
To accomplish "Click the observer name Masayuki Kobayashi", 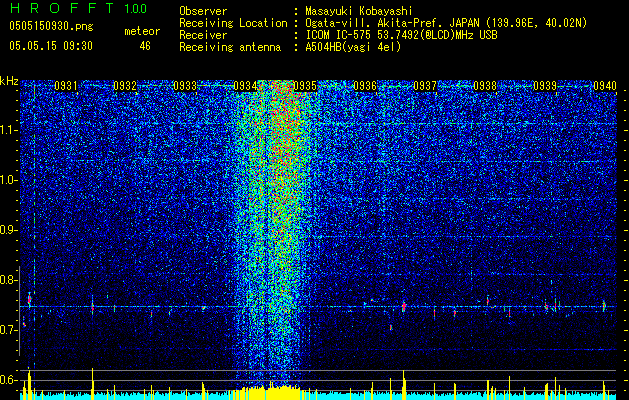I will tap(359, 11).
